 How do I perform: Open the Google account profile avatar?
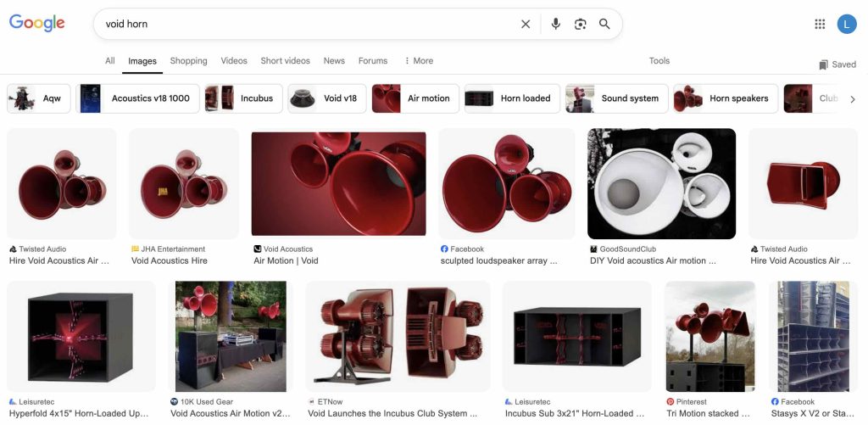[847, 24]
